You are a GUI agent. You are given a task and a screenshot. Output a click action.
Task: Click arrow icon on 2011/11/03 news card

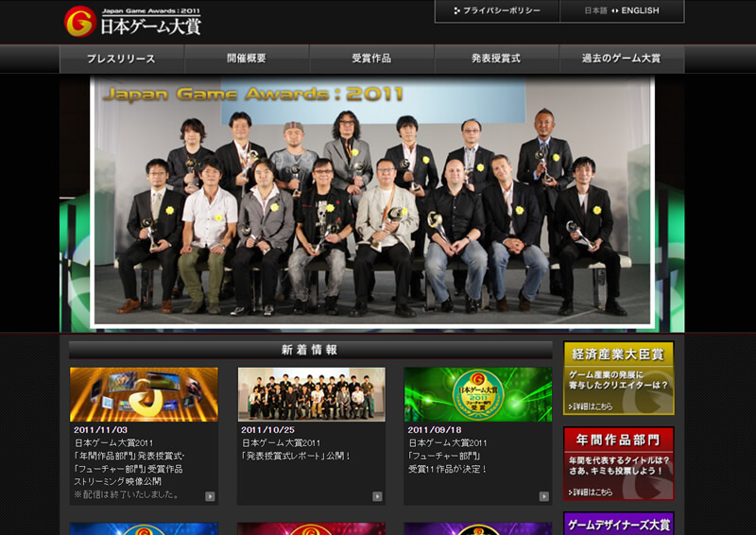210,496
